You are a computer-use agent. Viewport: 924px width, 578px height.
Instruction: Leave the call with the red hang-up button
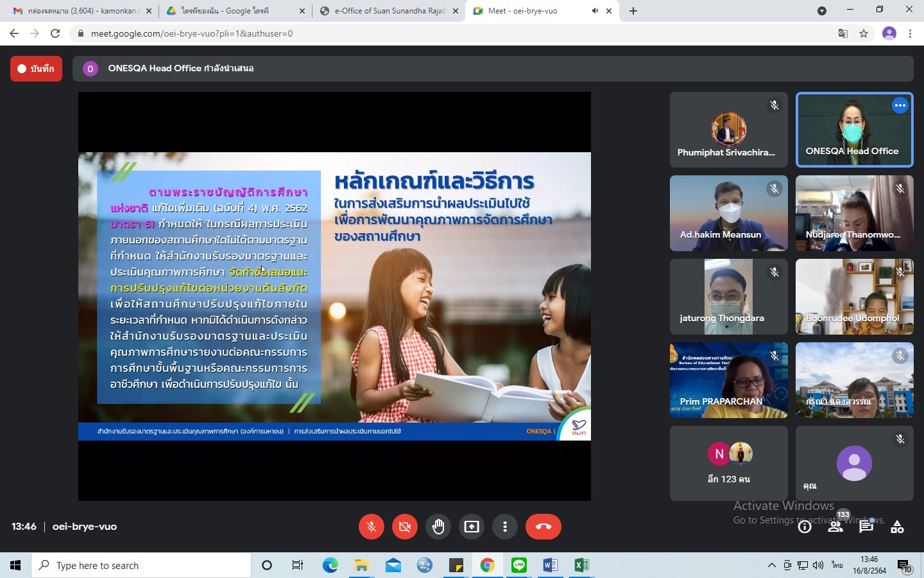[543, 527]
